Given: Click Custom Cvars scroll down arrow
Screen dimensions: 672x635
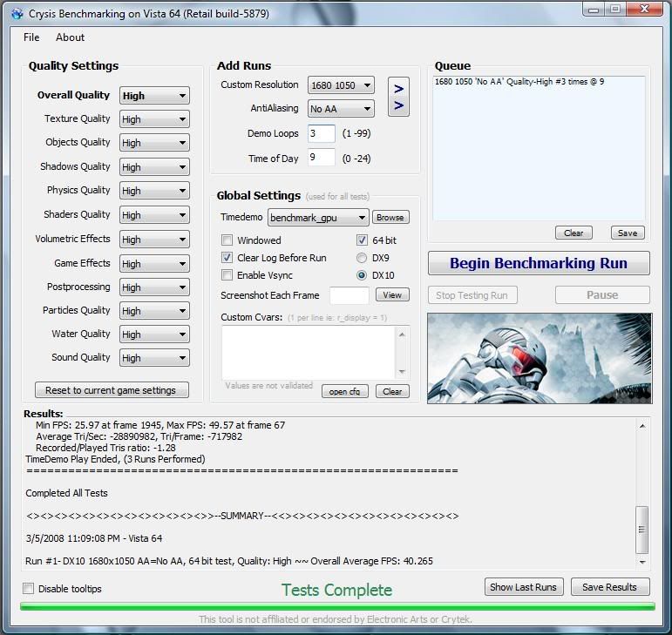Looking at the screenshot, I should (402, 371).
